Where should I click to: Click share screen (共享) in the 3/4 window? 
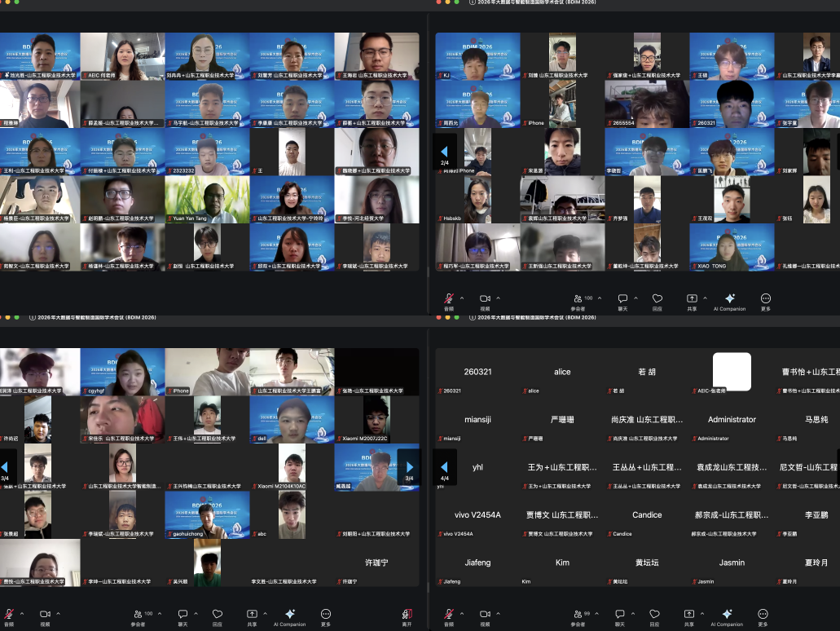point(252,615)
